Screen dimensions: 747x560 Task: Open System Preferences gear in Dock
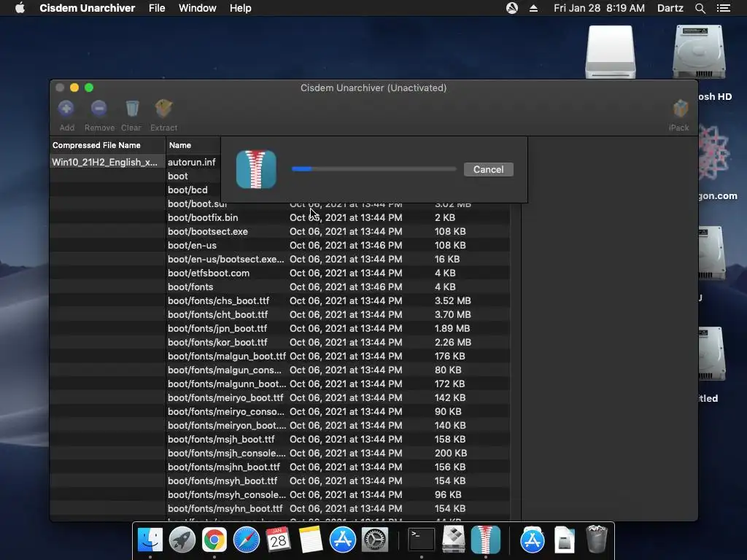point(375,540)
